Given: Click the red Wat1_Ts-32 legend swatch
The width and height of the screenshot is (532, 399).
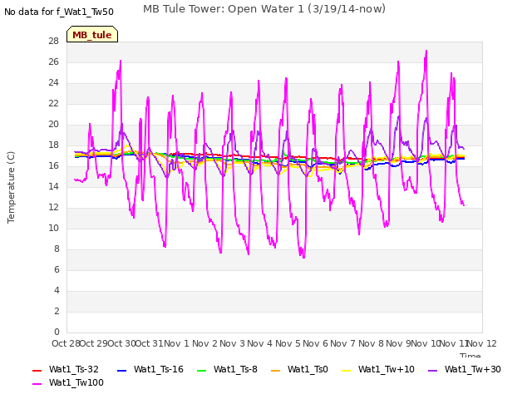Looking at the screenshot, I should point(37,370).
